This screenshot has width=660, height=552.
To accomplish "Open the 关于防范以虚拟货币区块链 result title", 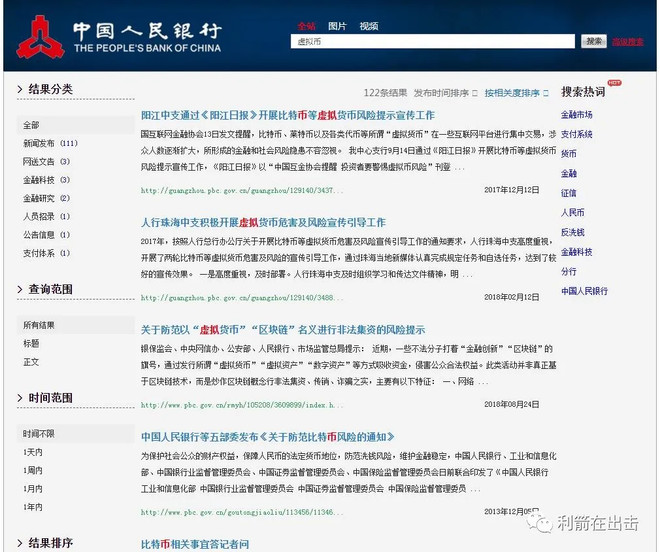I will click(283, 330).
